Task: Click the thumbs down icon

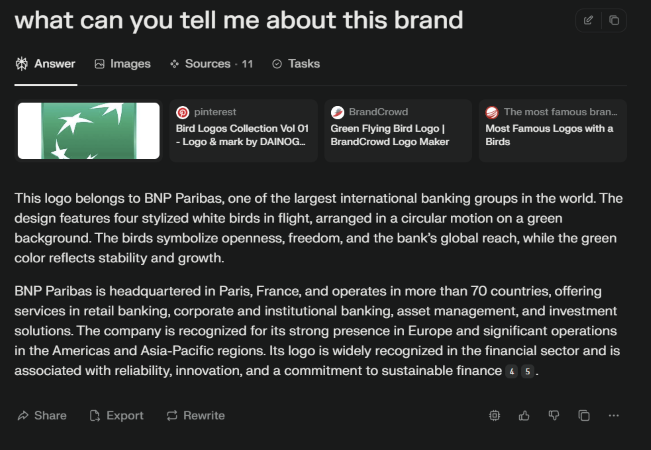Action: [554, 415]
